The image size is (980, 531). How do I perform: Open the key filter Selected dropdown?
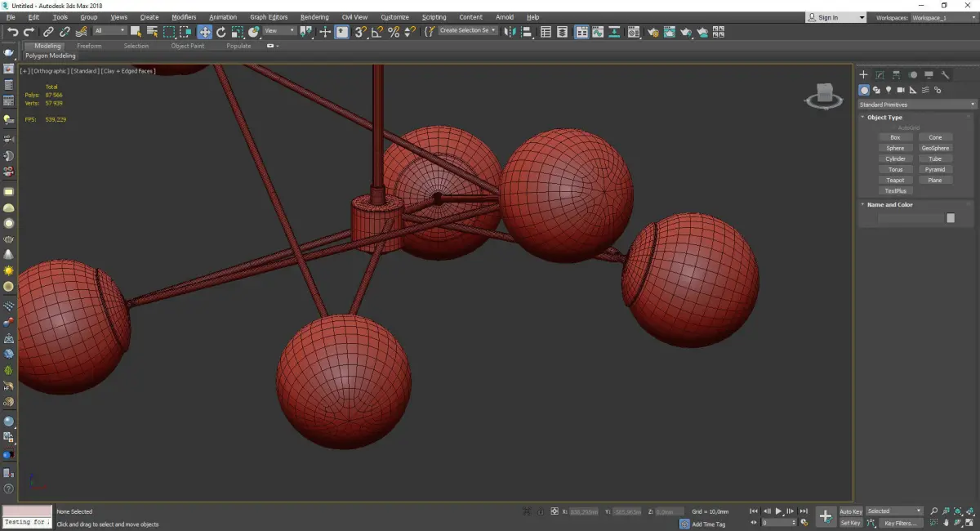coord(894,511)
